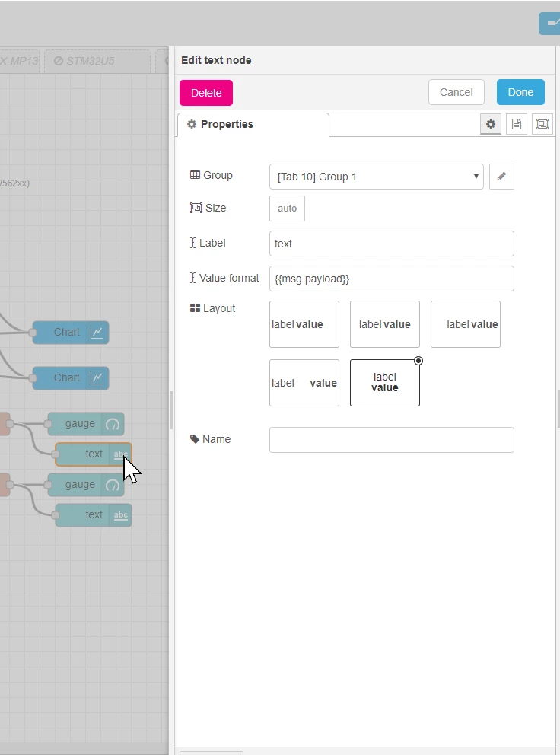Click the upper gauge node's dial icon
This screenshot has height=755, width=560.
pos(112,424)
